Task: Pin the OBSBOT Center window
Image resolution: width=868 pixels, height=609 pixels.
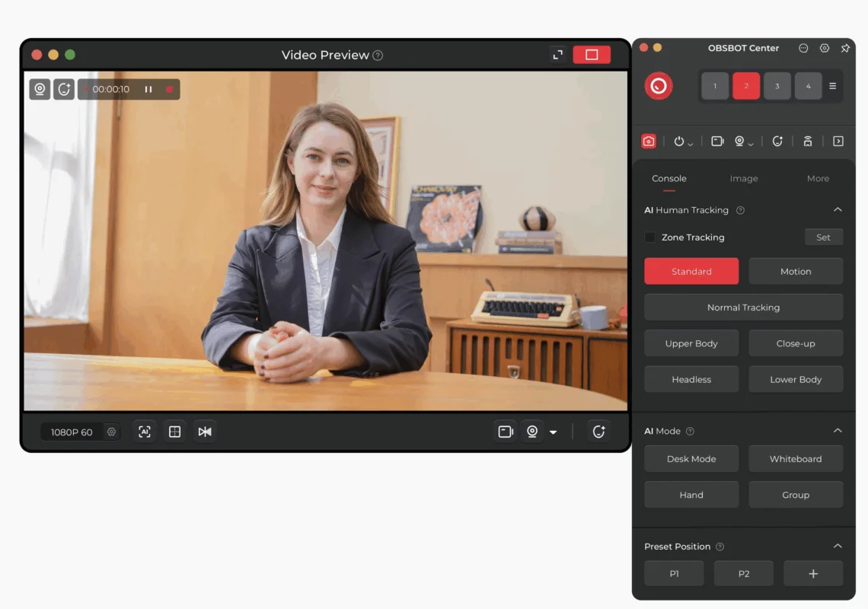Action: pyautogui.click(x=845, y=48)
